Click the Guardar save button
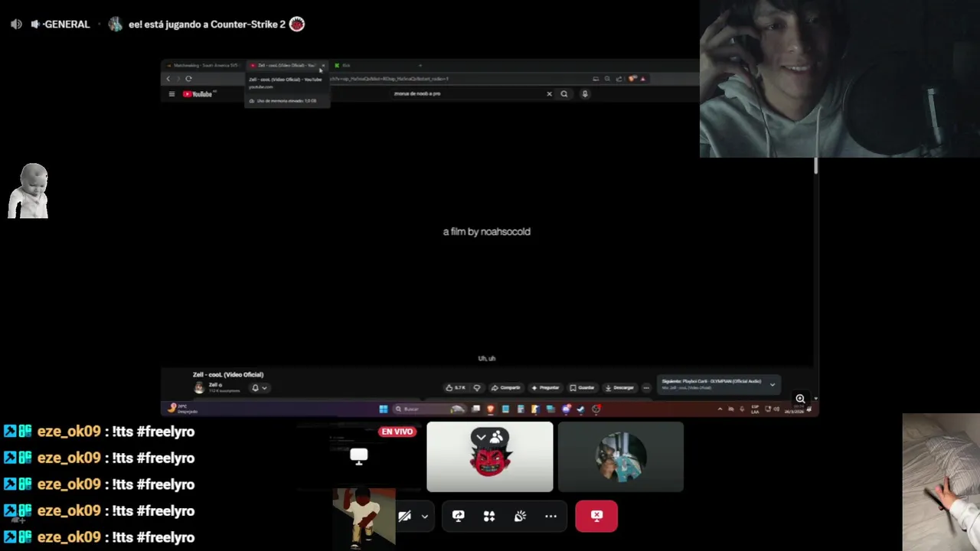 (x=583, y=387)
